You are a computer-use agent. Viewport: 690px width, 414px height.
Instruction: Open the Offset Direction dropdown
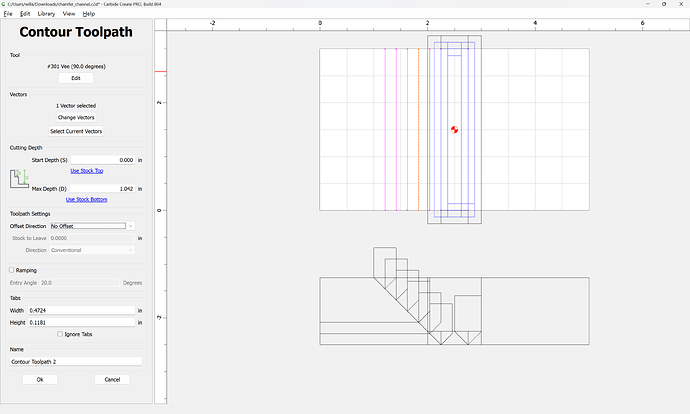click(x=92, y=226)
